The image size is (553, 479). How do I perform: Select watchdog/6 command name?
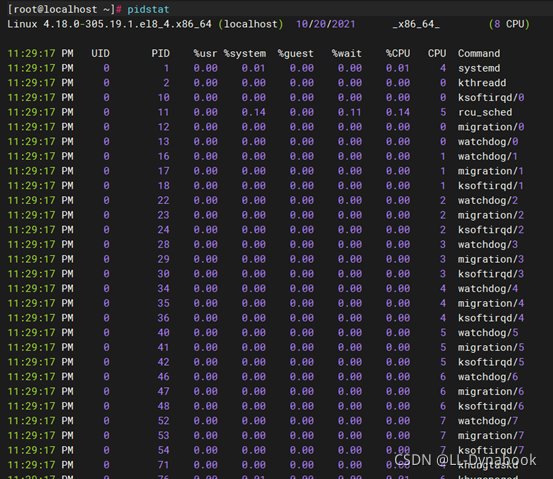coord(488,377)
